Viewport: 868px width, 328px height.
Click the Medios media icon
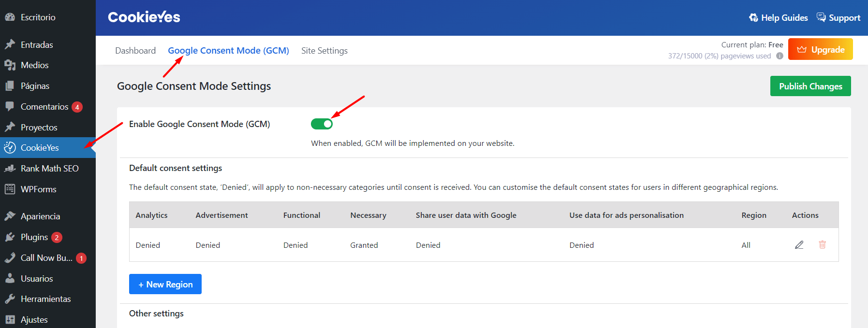pyautogui.click(x=10, y=65)
